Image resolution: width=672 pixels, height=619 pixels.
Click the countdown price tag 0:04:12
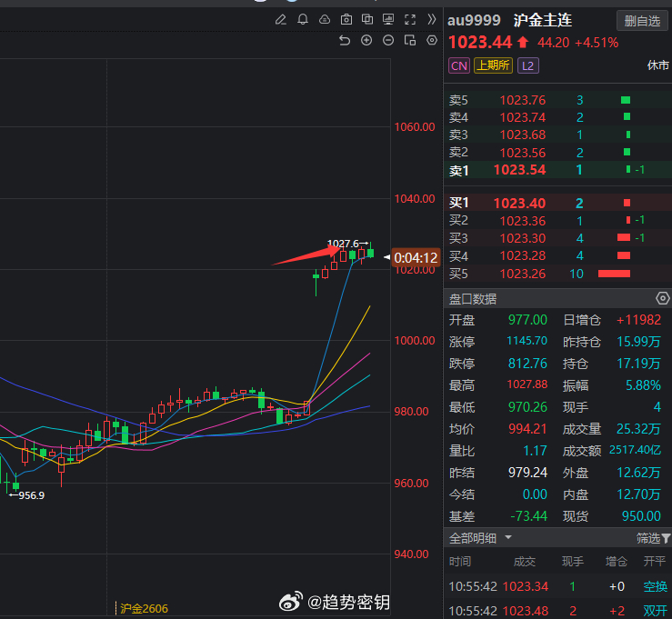416,258
